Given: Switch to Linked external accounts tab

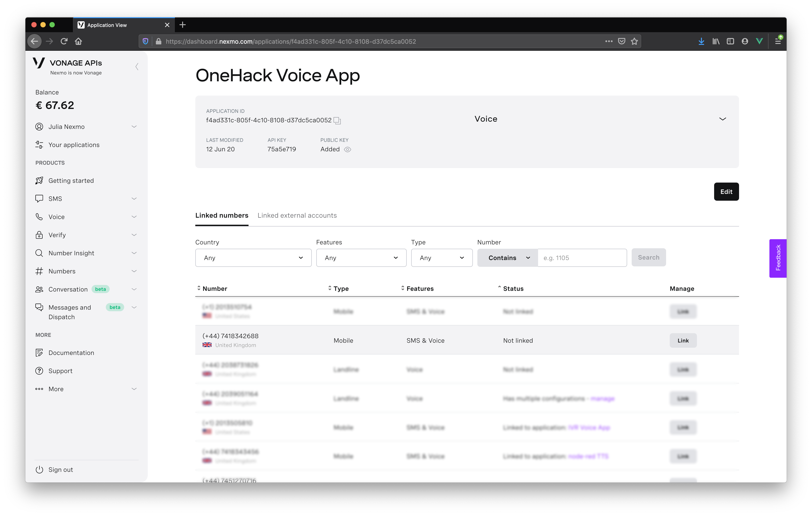Looking at the screenshot, I should tap(297, 215).
